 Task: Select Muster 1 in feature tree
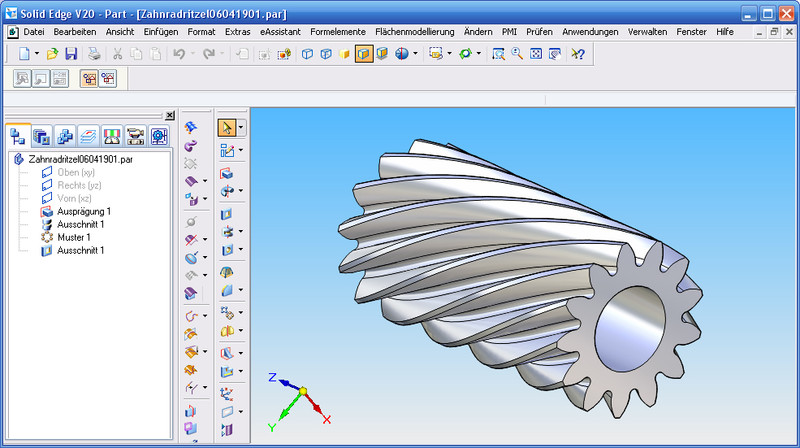point(74,237)
